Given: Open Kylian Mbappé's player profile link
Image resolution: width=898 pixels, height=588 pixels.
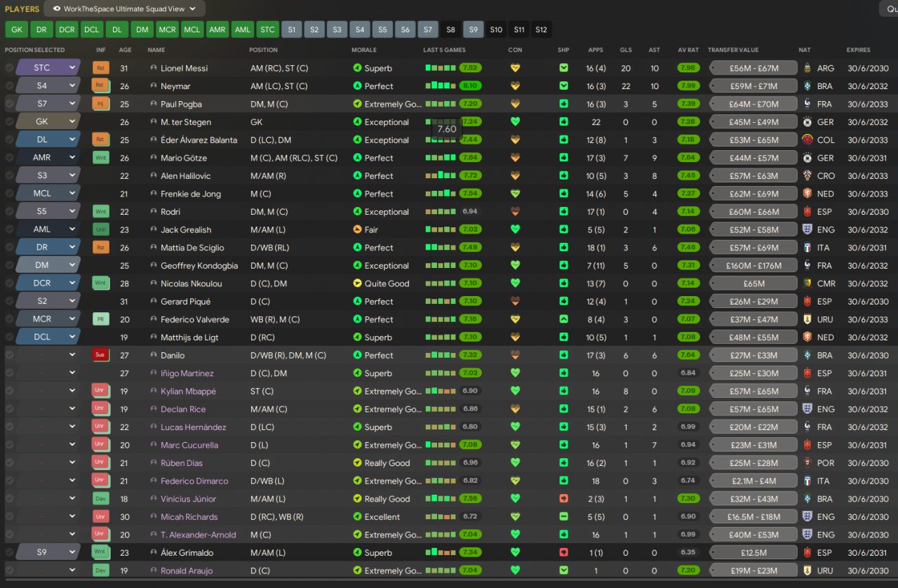Looking at the screenshot, I should point(188,391).
